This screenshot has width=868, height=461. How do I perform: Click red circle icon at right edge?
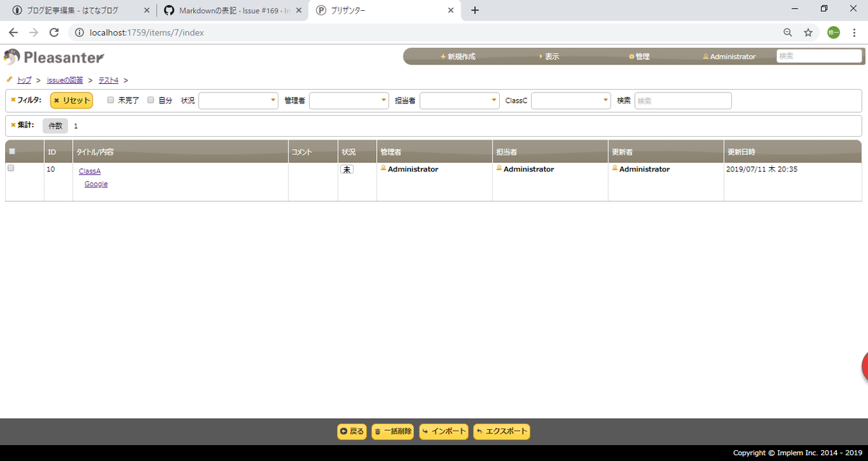coord(864,366)
